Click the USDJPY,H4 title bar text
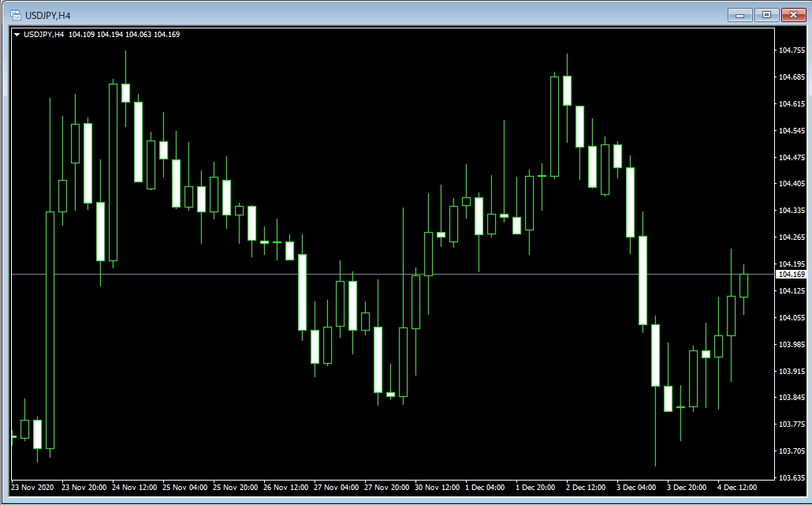The width and height of the screenshot is (812, 505). coord(47,16)
